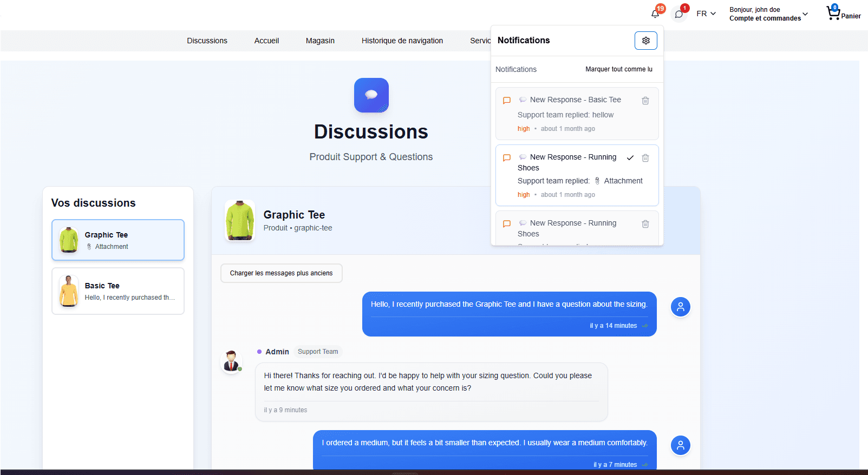Click the 'il y a 9 minutes' timestamp
Viewport: 868px width, 475px height.
285,410
